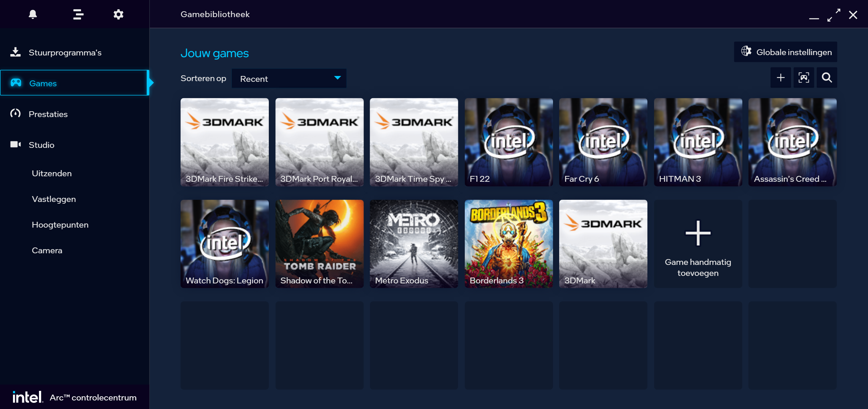Click Game handmatig toevoegen text
This screenshot has height=409, width=868.
pos(698,267)
